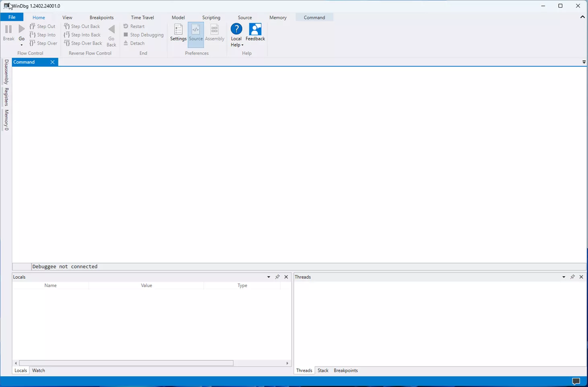Viewport: 588px width, 387px height.
Task: Close the Command window tab
Action: [52, 62]
